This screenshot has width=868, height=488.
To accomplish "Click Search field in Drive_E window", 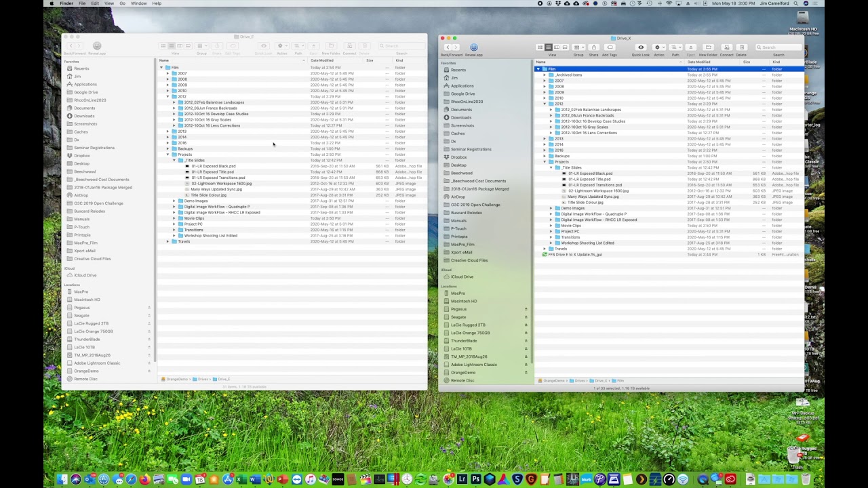I will click(x=401, y=46).
